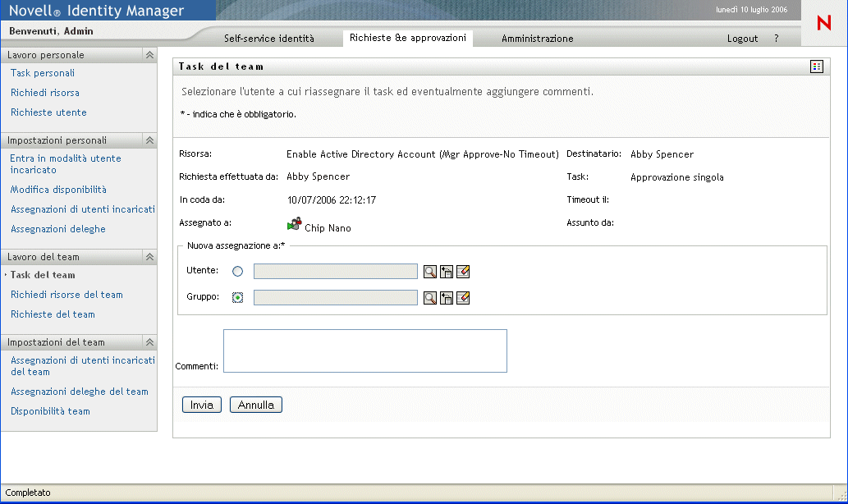Image resolution: width=848 pixels, height=504 pixels.
Task: Clear the Gruppo field with edit icon
Action: coord(463,297)
